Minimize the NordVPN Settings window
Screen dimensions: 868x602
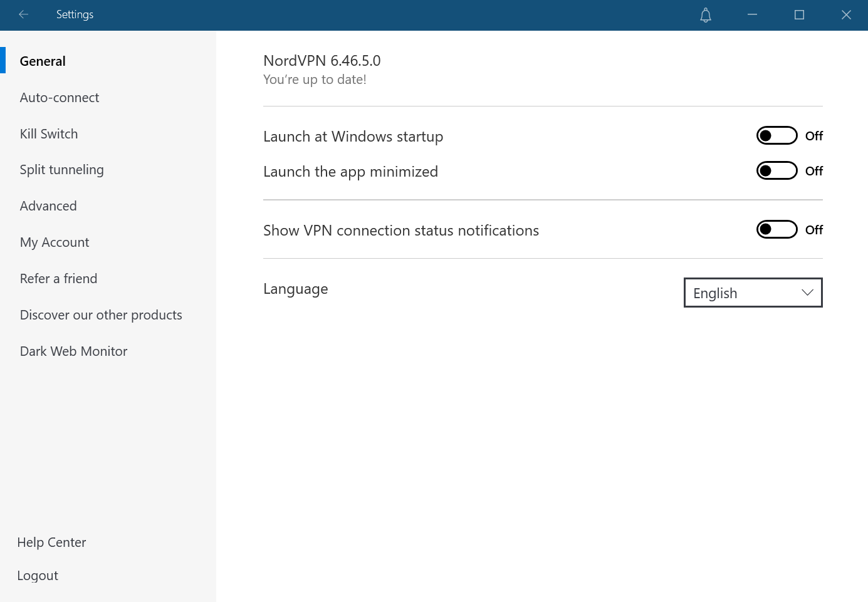click(x=753, y=15)
